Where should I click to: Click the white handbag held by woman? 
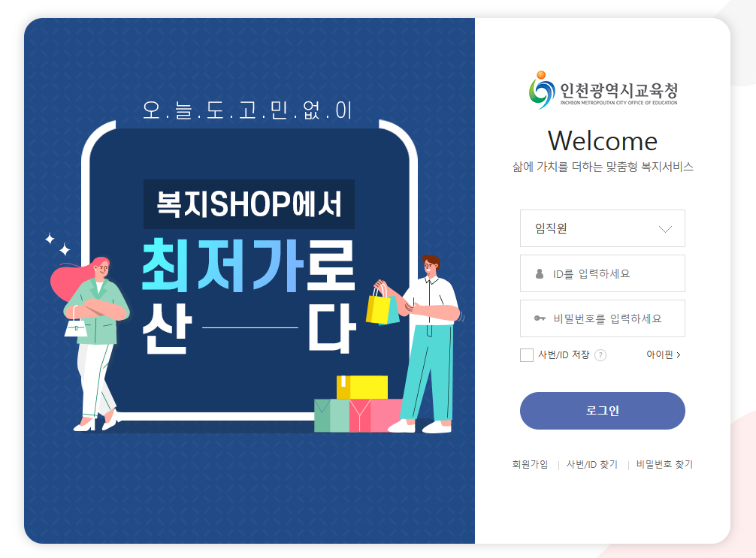tap(76, 324)
